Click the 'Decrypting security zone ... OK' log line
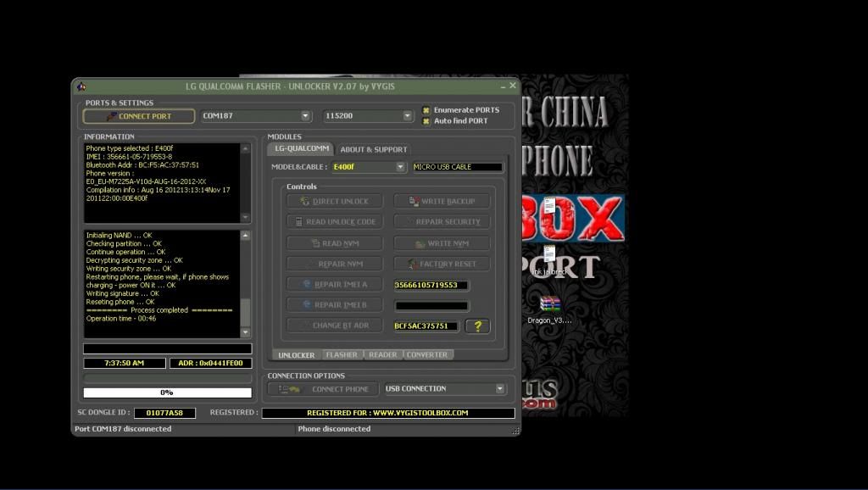The height and width of the screenshot is (490, 868). point(135,260)
